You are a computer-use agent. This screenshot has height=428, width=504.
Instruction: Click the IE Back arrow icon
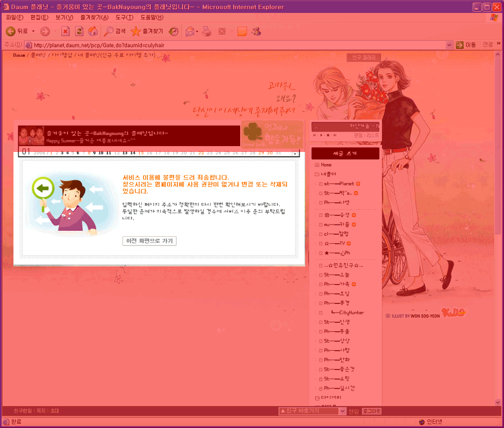(x=11, y=31)
